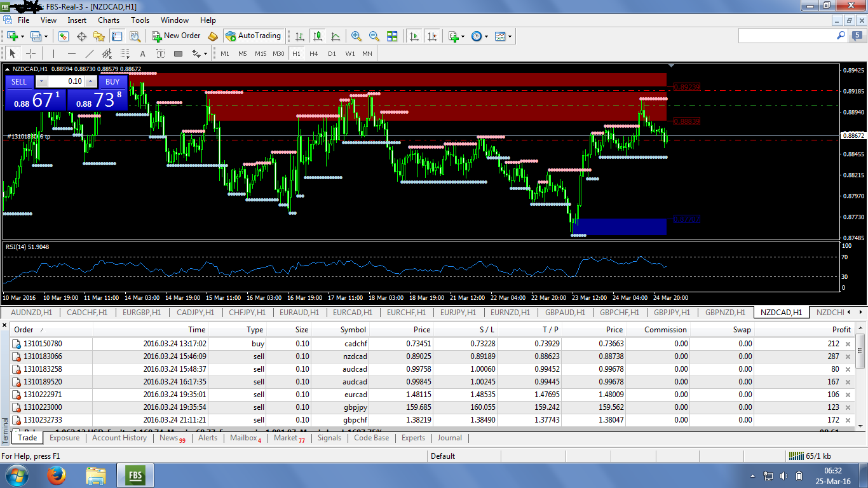Switch chart to Bar Chart mode
Screen dimensions: 868x488
point(300,36)
